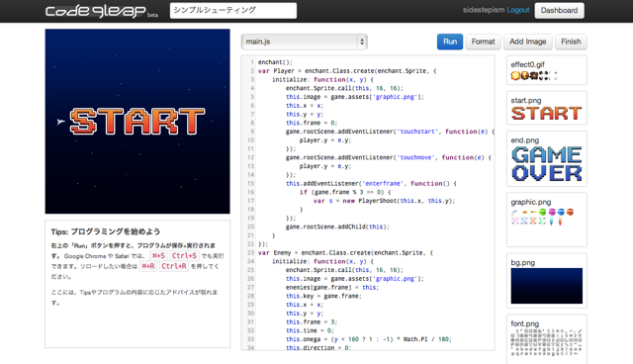
Task: Click line number 16 in the gutter
Action: [250, 192]
